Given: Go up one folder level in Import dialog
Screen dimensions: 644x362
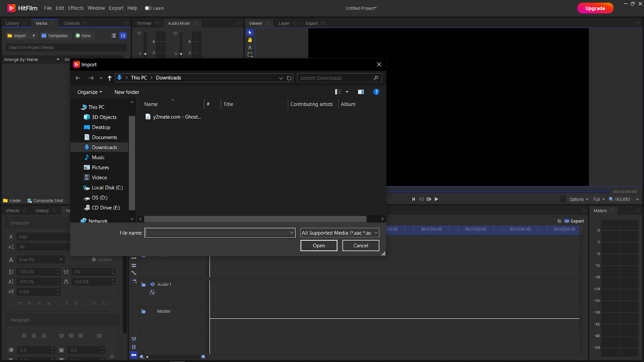Looking at the screenshot, I should (109, 78).
